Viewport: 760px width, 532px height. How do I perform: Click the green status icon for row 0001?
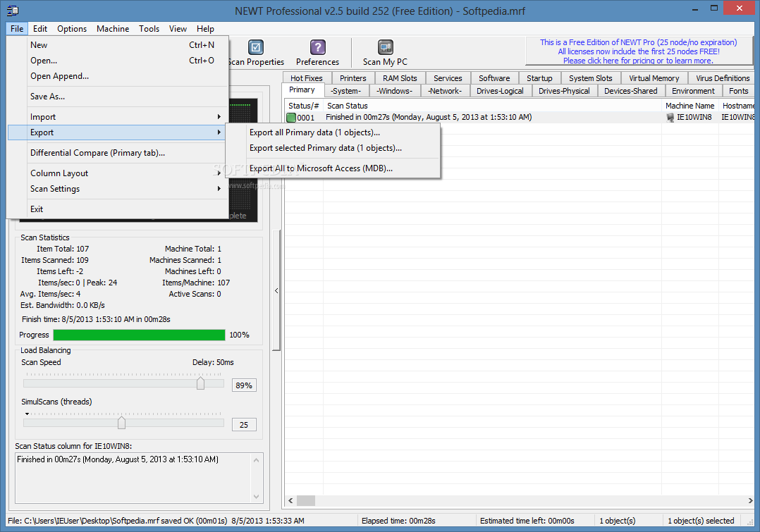[291, 117]
